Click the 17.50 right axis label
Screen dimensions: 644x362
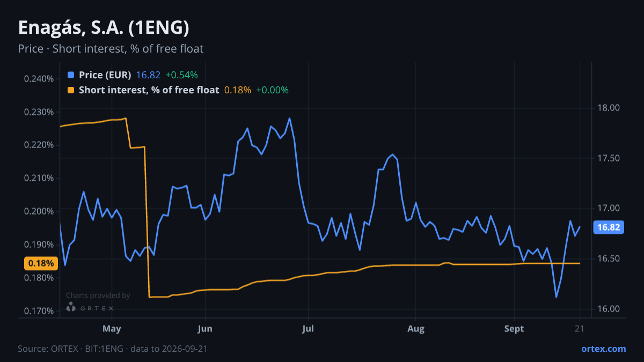(609, 158)
